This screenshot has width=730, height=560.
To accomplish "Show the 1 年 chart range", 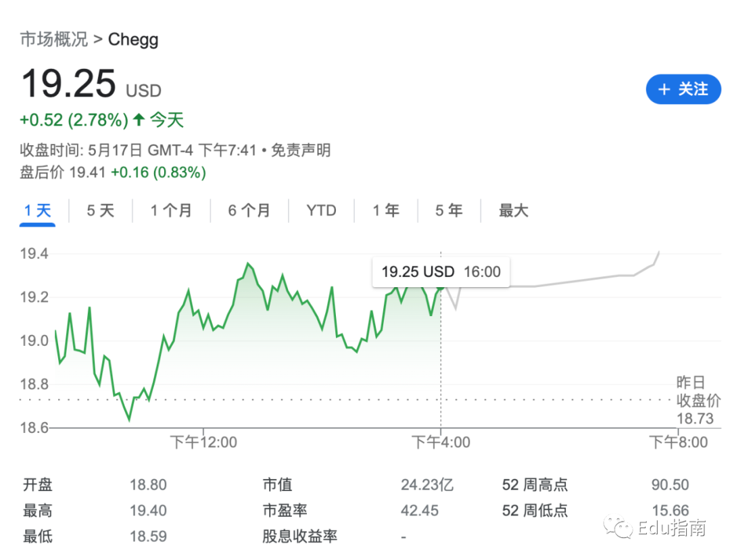I will click(x=386, y=211).
